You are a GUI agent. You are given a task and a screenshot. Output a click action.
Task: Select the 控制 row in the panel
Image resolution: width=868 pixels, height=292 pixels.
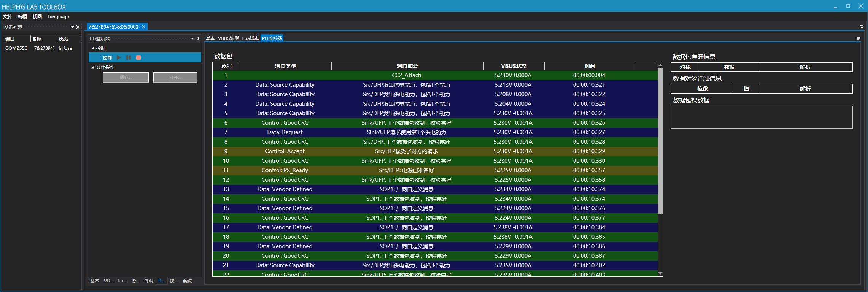click(145, 57)
